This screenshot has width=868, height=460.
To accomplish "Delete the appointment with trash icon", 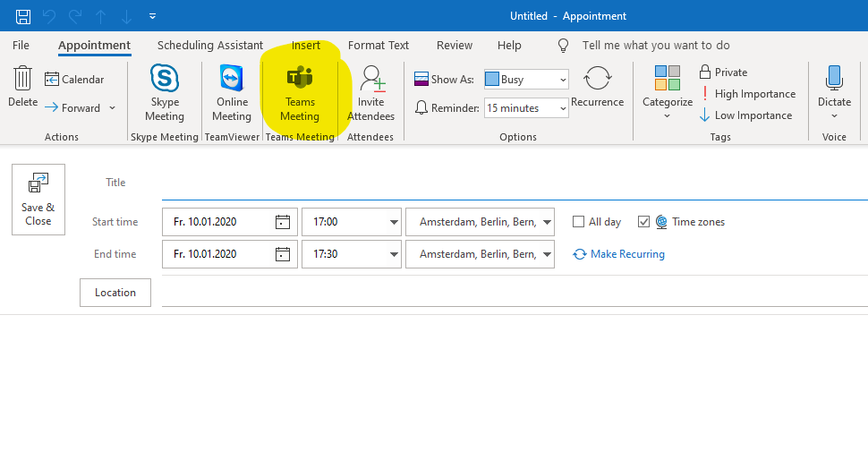I will (x=22, y=86).
